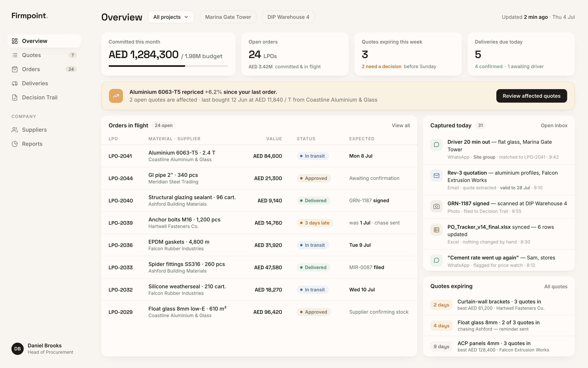Click Open inbox link

point(554,125)
